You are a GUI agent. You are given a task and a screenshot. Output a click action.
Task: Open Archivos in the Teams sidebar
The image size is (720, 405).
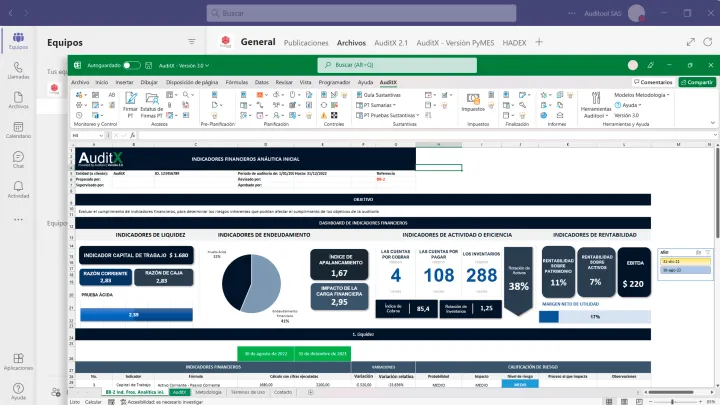pos(18,100)
